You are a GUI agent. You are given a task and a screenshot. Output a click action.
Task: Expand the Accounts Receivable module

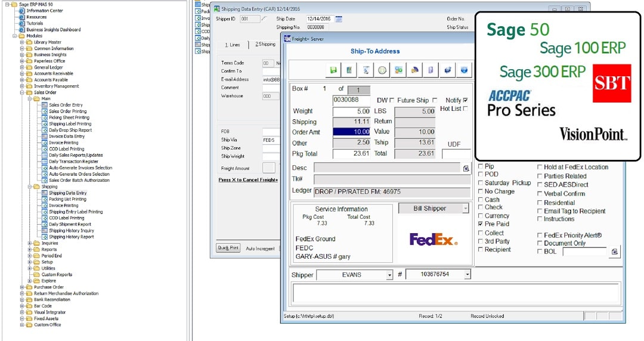(x=22, y=73)
